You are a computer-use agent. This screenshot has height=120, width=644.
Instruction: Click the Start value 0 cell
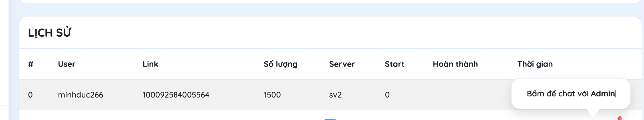pyautogui.click(x=387, y=95)
